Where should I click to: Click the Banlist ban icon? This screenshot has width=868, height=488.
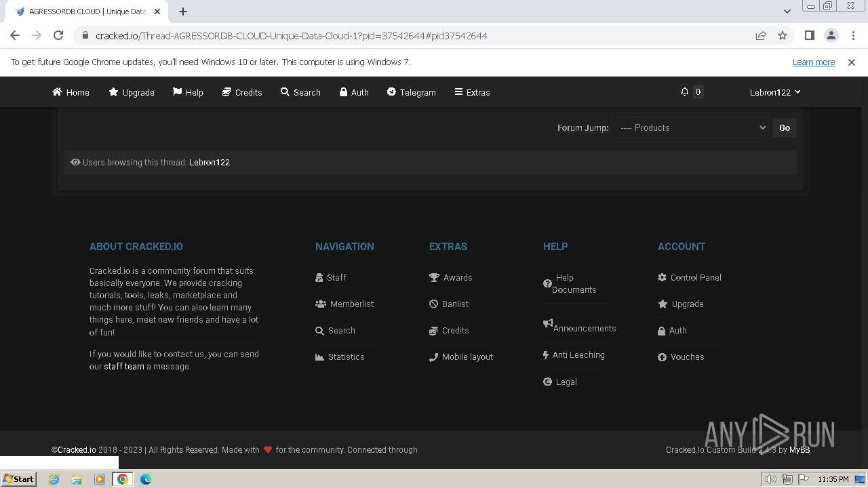[x=433, y=304]
